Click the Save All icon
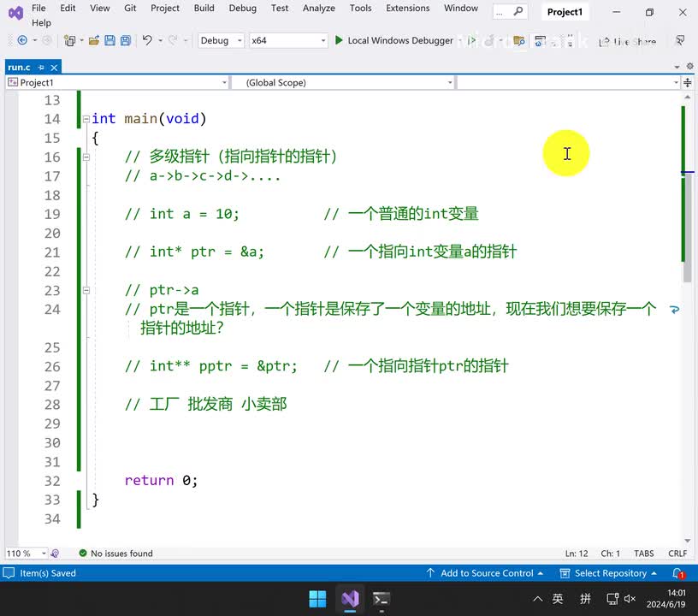 (126, 40)
